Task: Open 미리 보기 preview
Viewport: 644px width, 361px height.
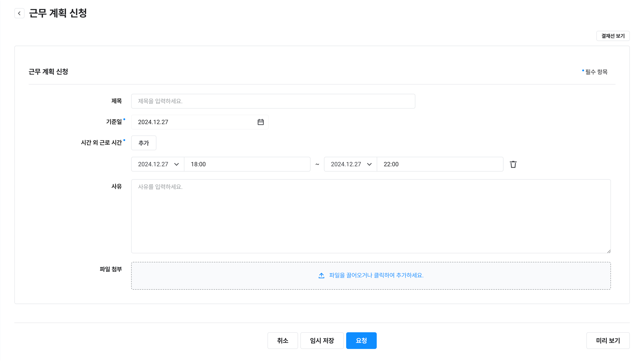Action: 608,340
